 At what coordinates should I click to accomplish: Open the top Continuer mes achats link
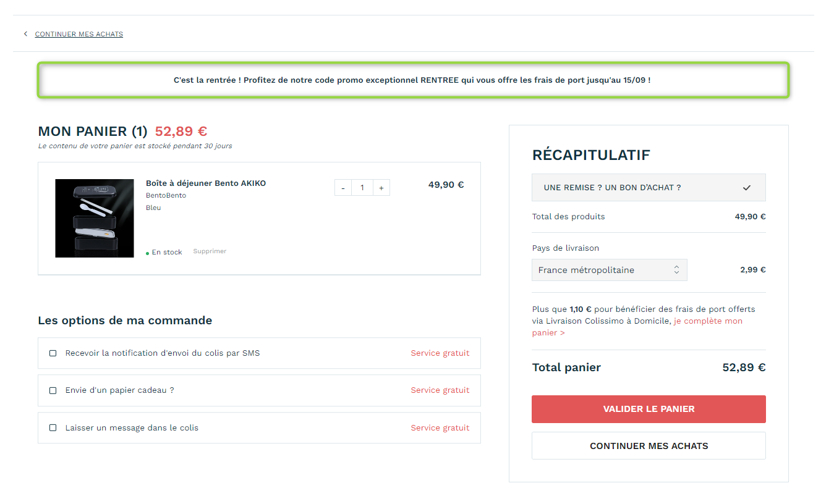pyautogui.click(x=79, y=34)
